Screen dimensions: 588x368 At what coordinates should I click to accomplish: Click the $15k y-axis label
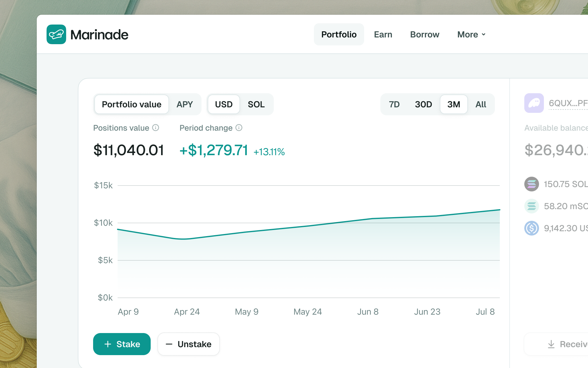tap(104, 186)
